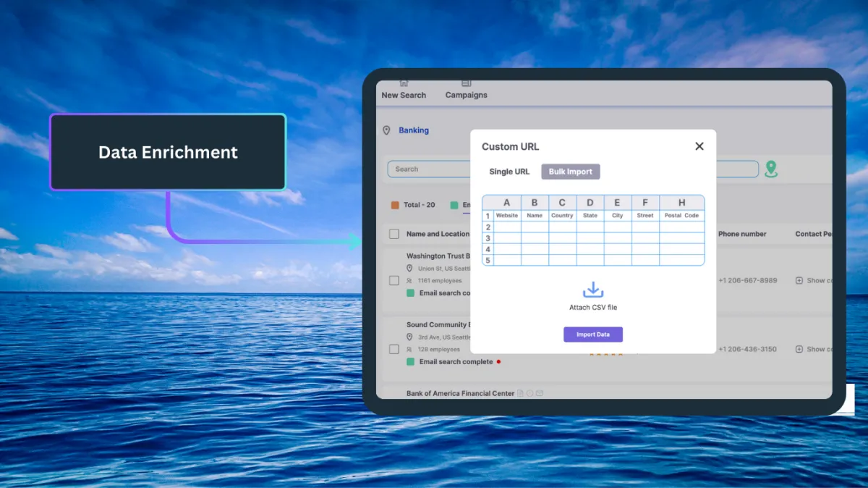Click the Name cell in spreadsheet preview
This screenshot has height=488, width=868.
(x=535, y=216)
